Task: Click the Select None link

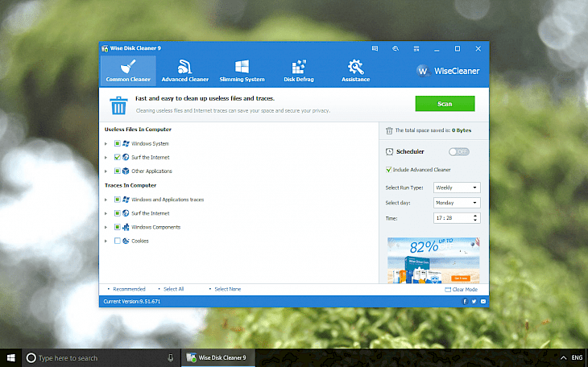Action: [x=228, y=289]
